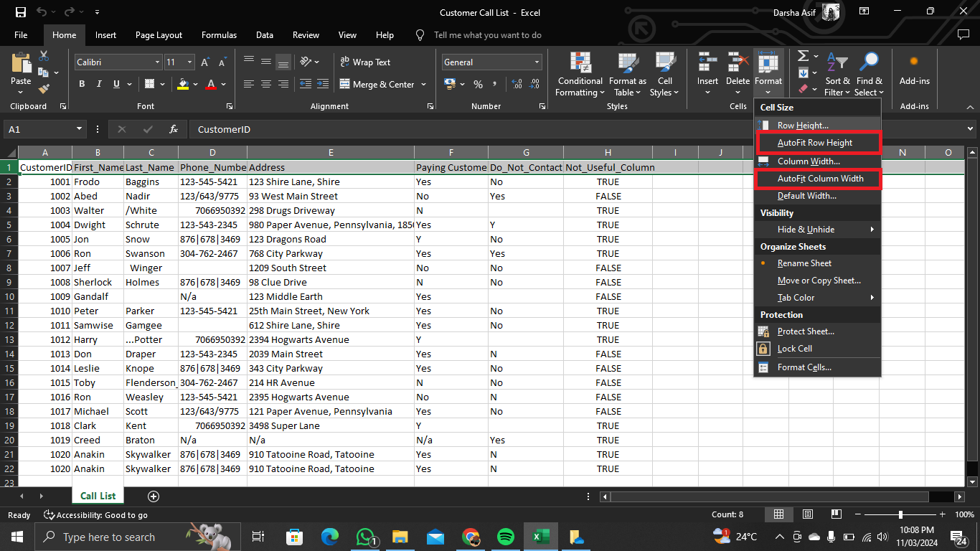Switch to the Page Layout tab
The image size is (980, 551).
(159, 35)
